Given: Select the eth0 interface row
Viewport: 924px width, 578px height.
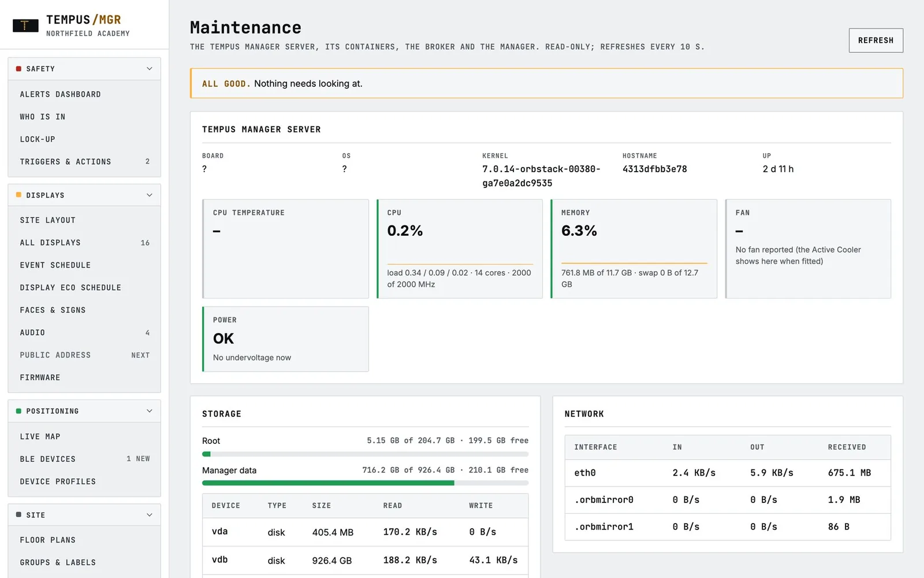Looking at the screenshot, I should [x=728, y=473].
